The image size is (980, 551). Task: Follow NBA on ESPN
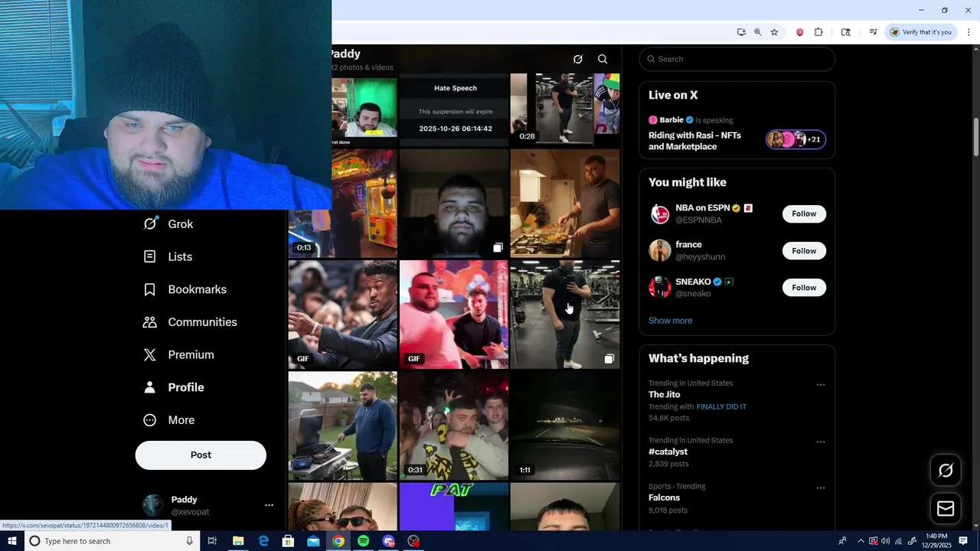point(804,214)
